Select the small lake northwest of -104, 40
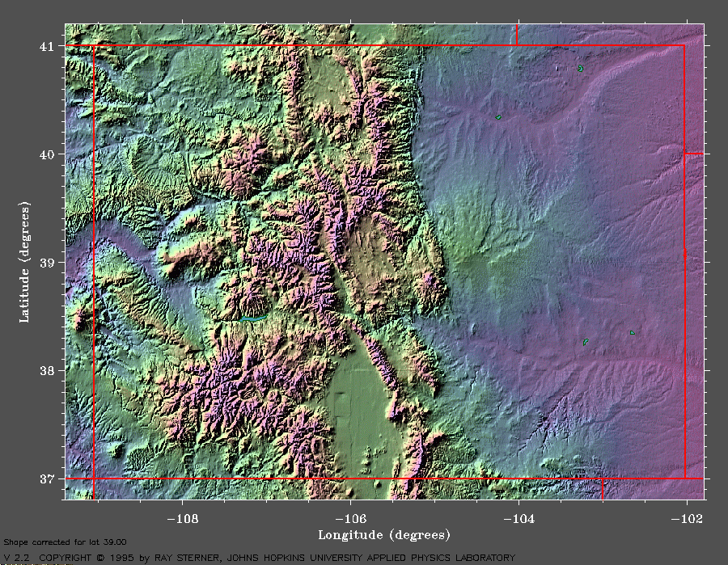This screenshot has width=728, height=565. click(x=498, y=117)
